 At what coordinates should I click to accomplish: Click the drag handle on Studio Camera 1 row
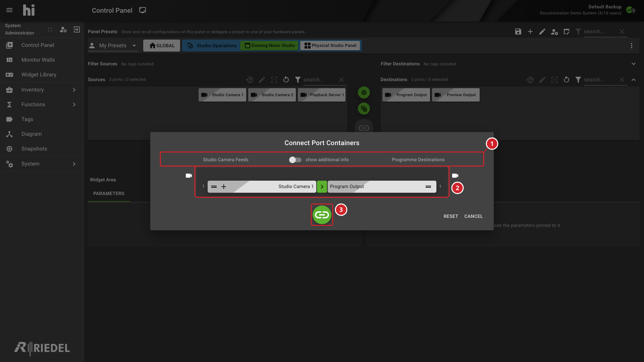(x=214, y=187)
